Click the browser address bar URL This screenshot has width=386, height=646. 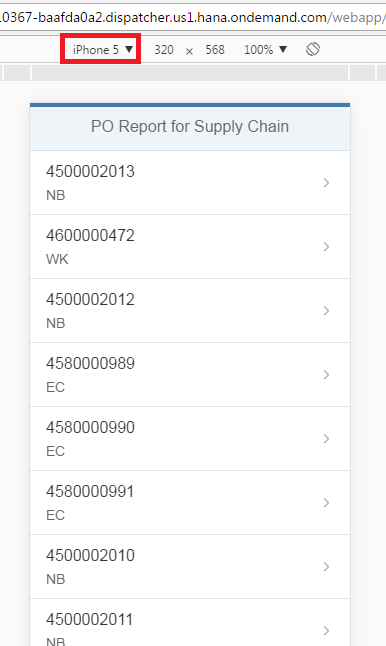click(x=193, y=18)
